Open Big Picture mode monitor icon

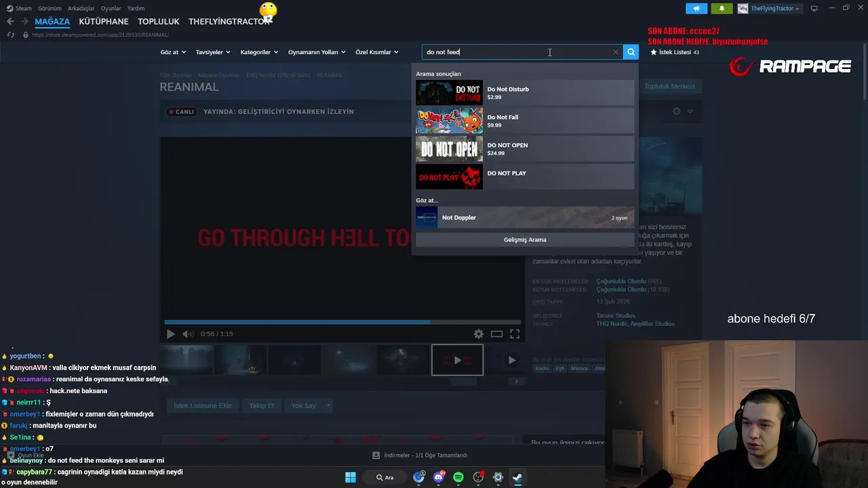tap(814, 8)
